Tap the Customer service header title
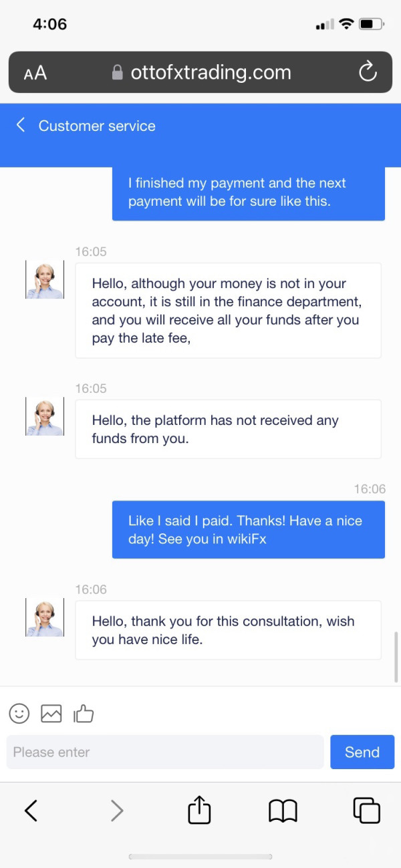 [x=97, y=126]
